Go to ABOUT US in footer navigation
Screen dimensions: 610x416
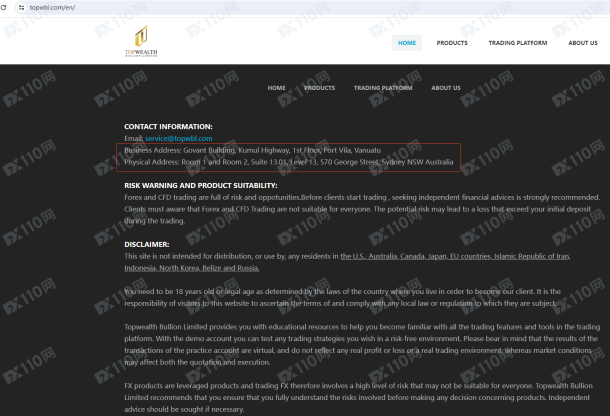[x=445, y=88]
